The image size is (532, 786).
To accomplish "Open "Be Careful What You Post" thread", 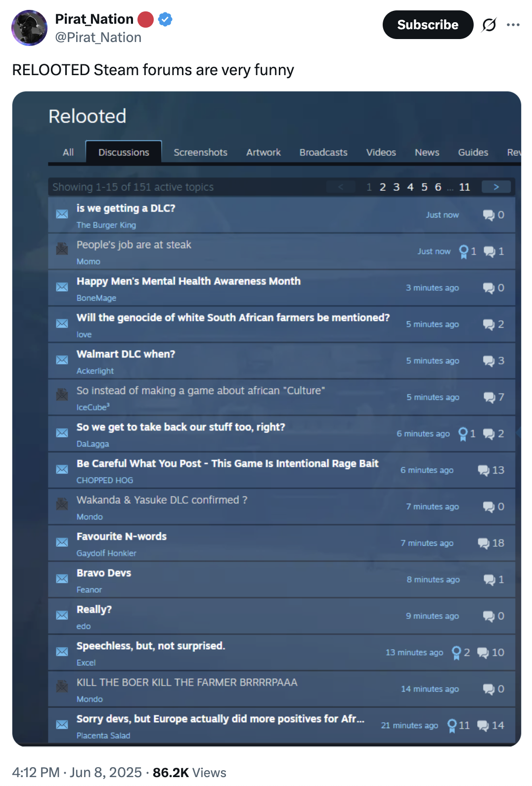I will tap(227, 464).
